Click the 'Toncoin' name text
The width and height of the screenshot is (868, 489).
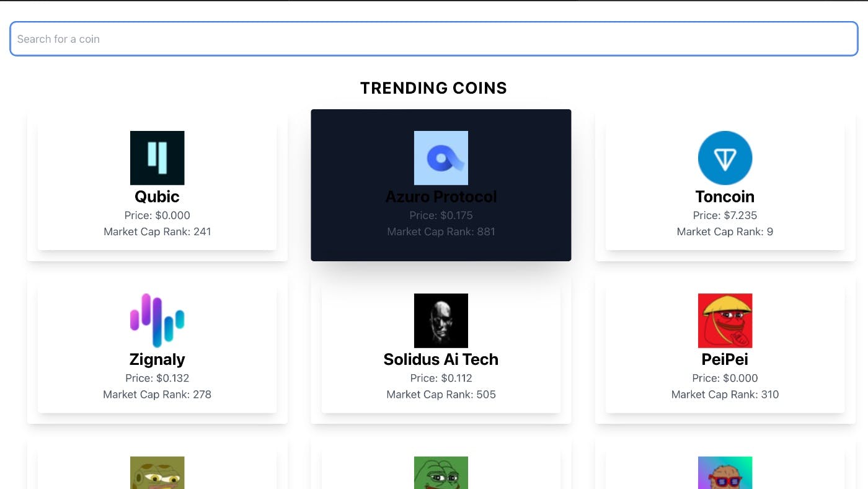pyautogui.click(x=725, y=196)
